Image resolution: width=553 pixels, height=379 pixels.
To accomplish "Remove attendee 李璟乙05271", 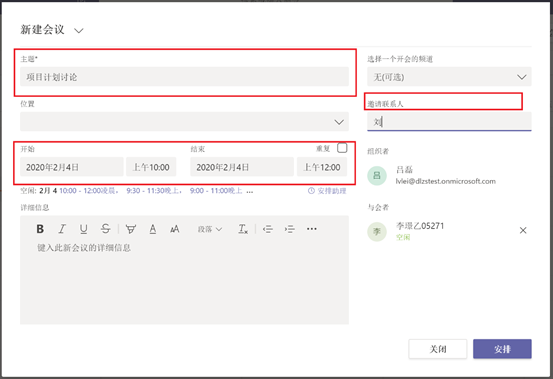I will 523,231.
